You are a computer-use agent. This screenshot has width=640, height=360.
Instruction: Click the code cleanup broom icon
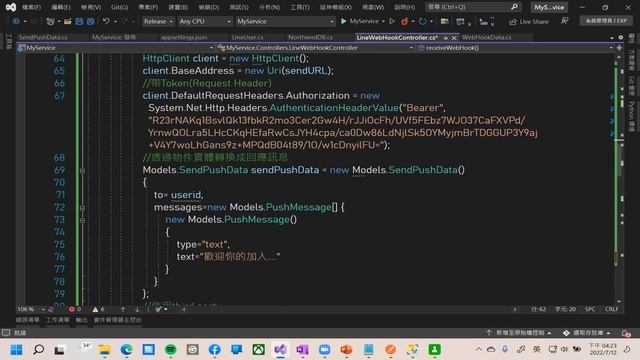coord(159,309)
